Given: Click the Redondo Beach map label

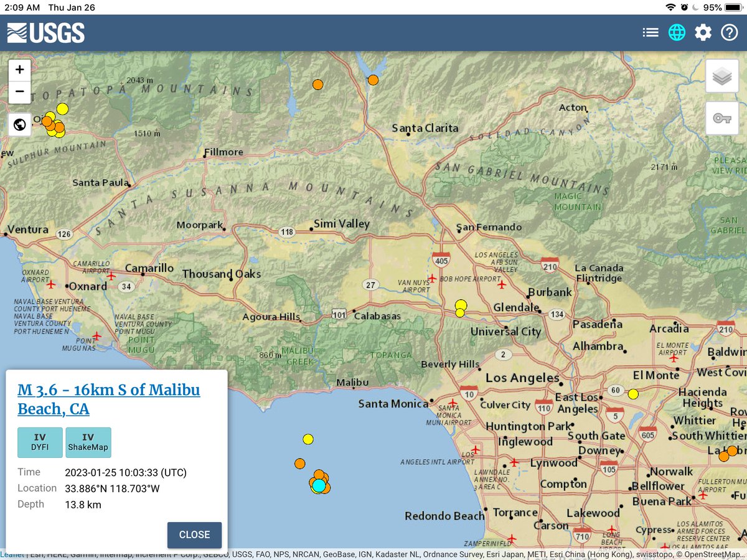Looking at the screenshot, I should (444, 516).
